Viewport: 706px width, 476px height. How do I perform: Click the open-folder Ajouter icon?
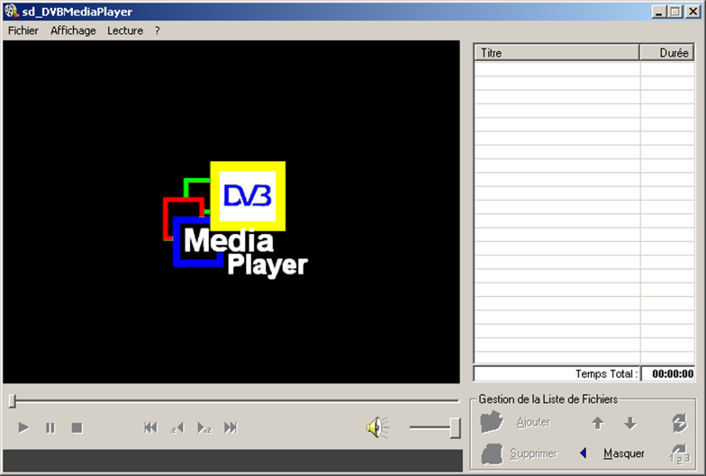pyautogui.click(x=491, y=422)
